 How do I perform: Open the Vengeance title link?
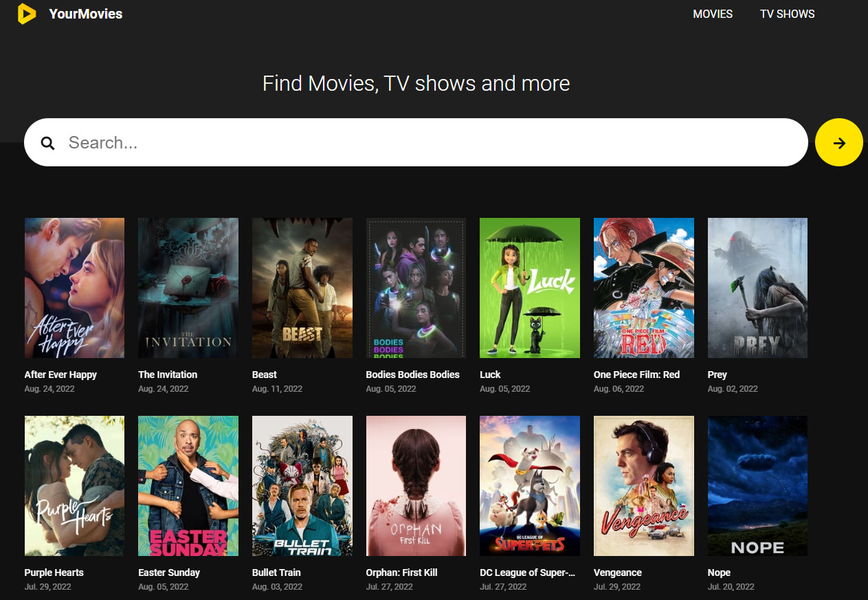(617, 573)
